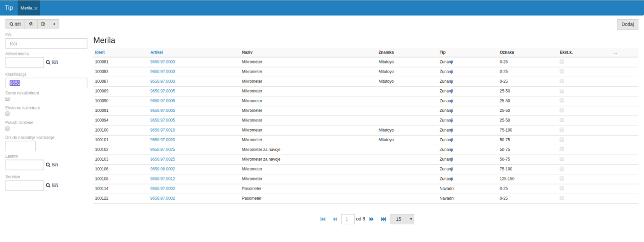The height and width of the screenshot is (242, 644).
Task: Collapse the filter panel with the left arrow
Action: coord(54,24)
